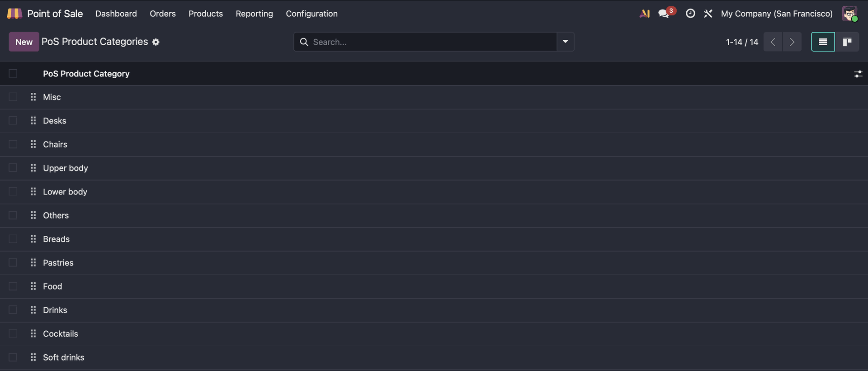Open the Reporting menu
868x371 pixels.
pyautogui.click(x=254, y=14)
